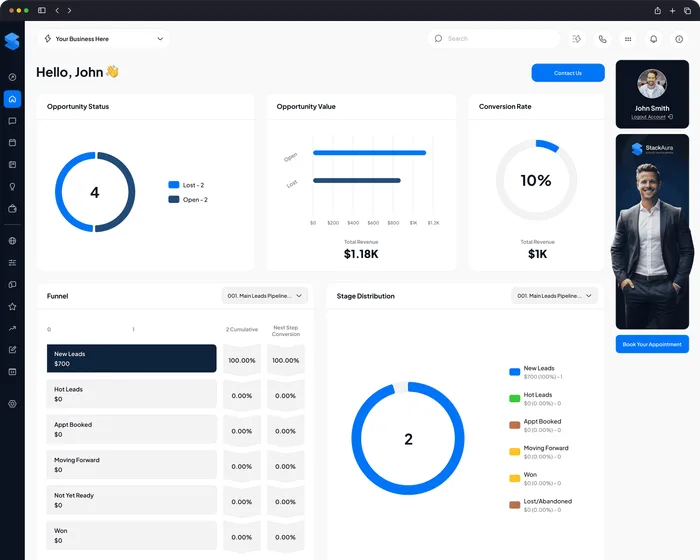
Task: Click the Lost - 2 legend swatch
Action: (174, 185)
